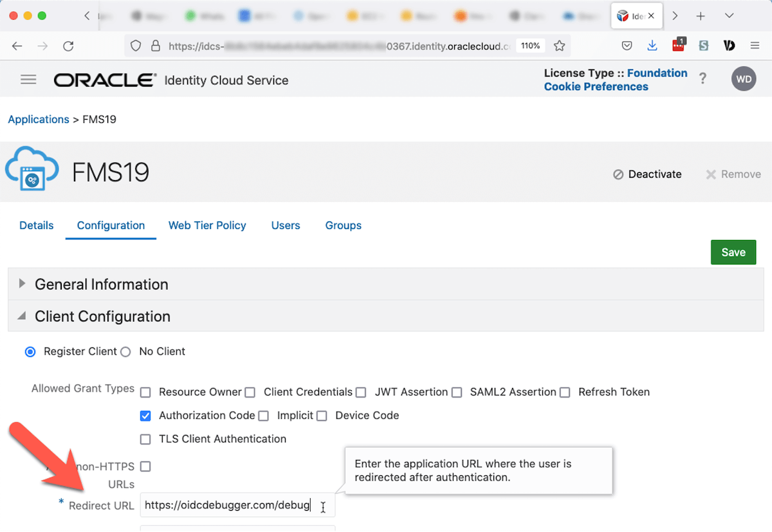This screenshot has width=772, height=532.
Task: Reload the page with the refresh icon
Action: pos(68,46)
